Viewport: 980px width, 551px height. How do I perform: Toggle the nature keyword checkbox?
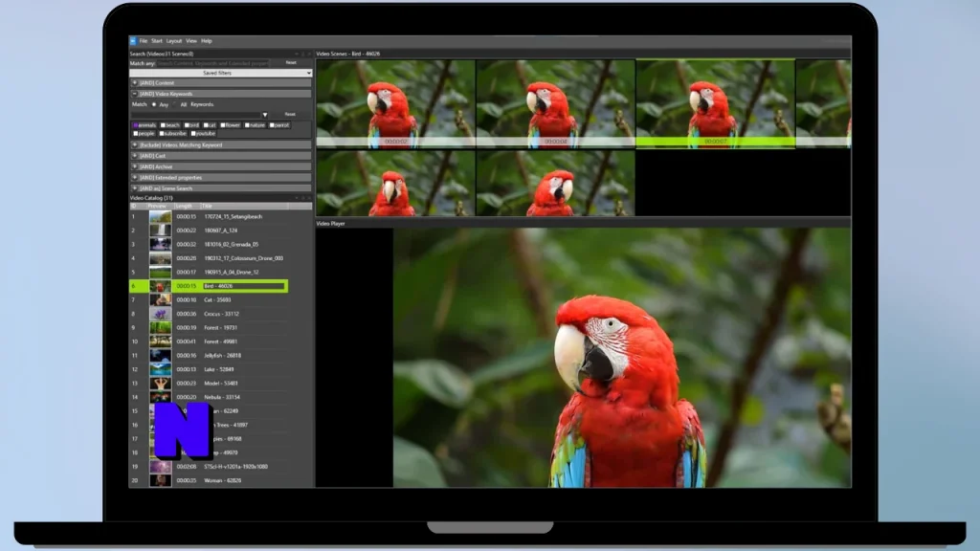click(247, 125)
